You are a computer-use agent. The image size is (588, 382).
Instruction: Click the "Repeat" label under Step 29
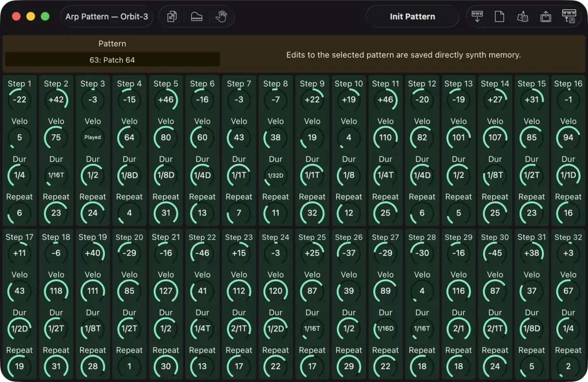tap(459, 350)
